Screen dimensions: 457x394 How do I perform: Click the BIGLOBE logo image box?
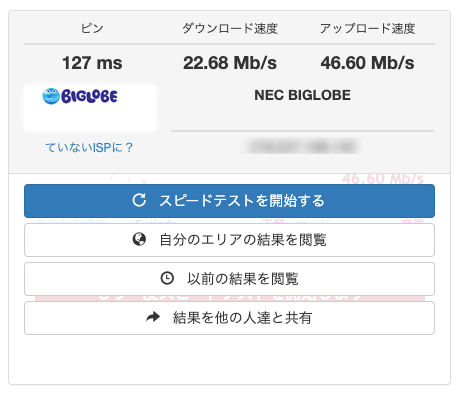(x=90, y=108)
